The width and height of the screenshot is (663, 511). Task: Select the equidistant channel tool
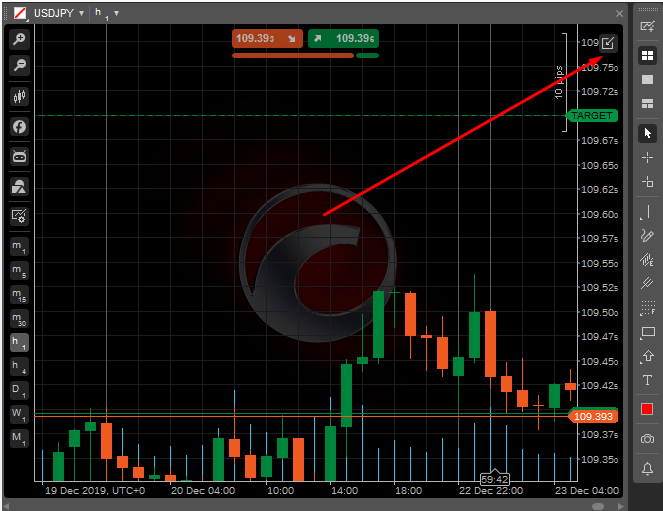click(x=647, y=260)
